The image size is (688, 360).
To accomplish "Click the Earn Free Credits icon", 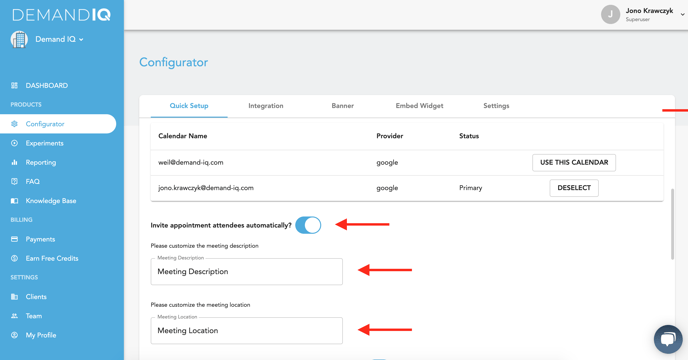I will coord(14,258).
